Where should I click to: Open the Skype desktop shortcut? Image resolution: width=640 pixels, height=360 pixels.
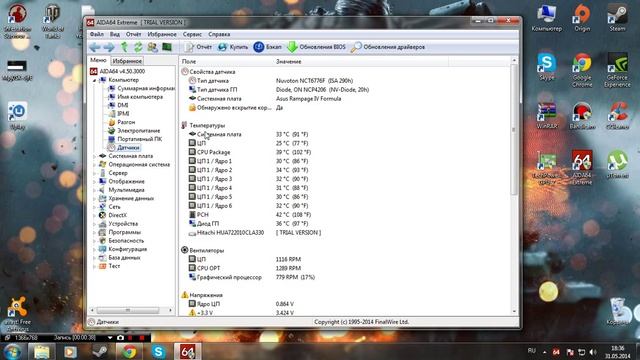(547, 67)
